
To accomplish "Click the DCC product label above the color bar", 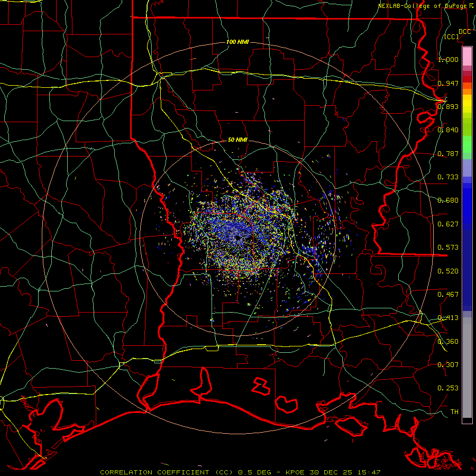I will pyautogui.click(x=464, y=32).
